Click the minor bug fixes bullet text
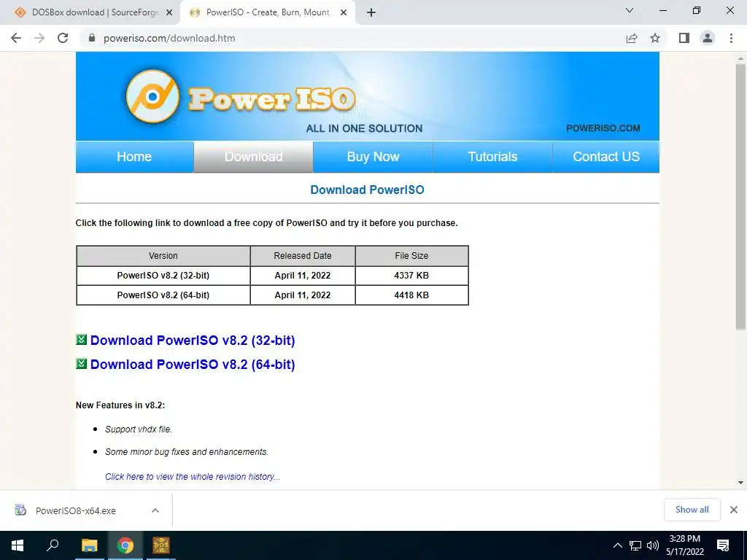 point(187,452)
